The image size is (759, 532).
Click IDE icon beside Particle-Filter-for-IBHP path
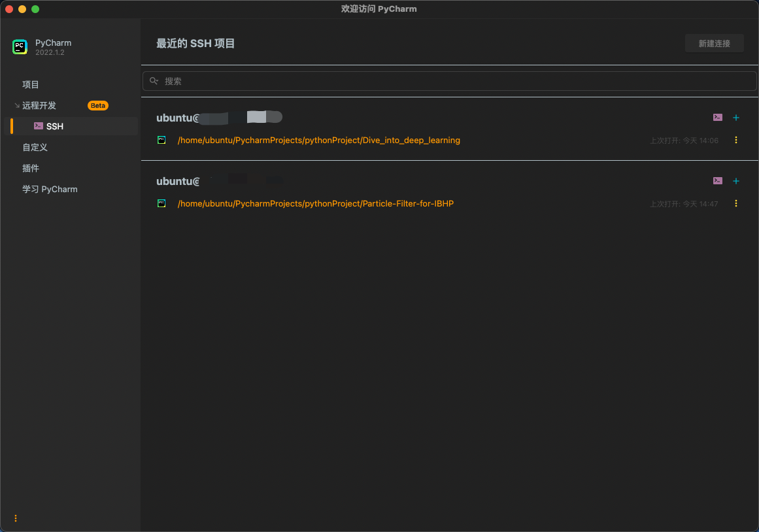pyautogui.click(x=161, y=204)
